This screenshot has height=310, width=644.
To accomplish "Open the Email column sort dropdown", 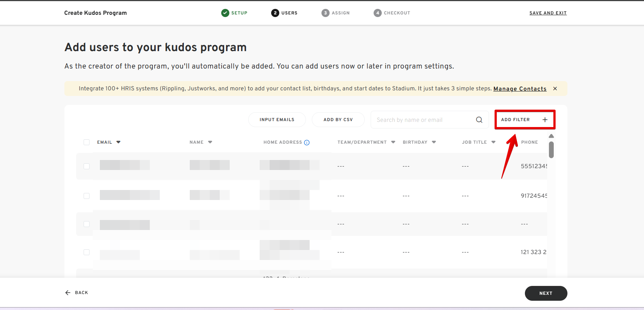I will (x=118, y=142).
